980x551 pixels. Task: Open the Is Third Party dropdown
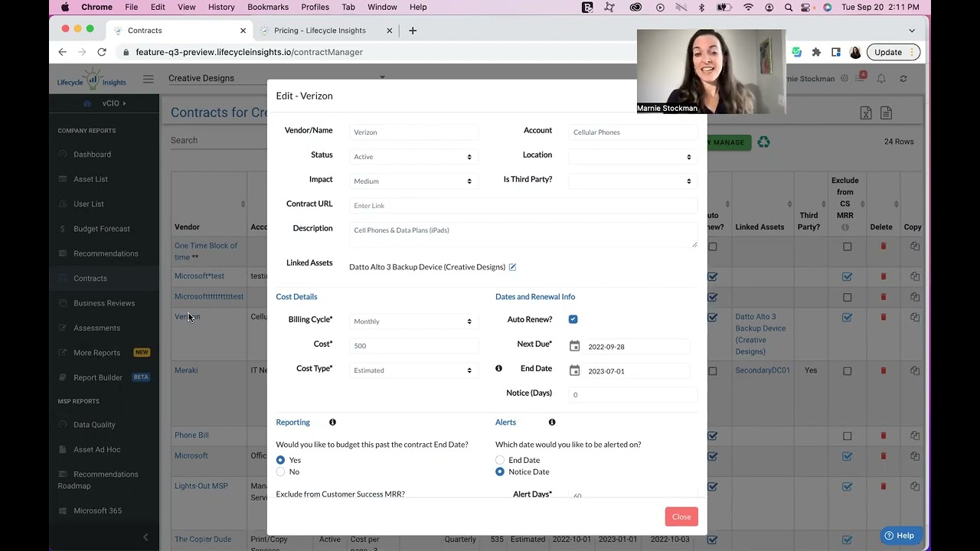(x=632, y=181)
